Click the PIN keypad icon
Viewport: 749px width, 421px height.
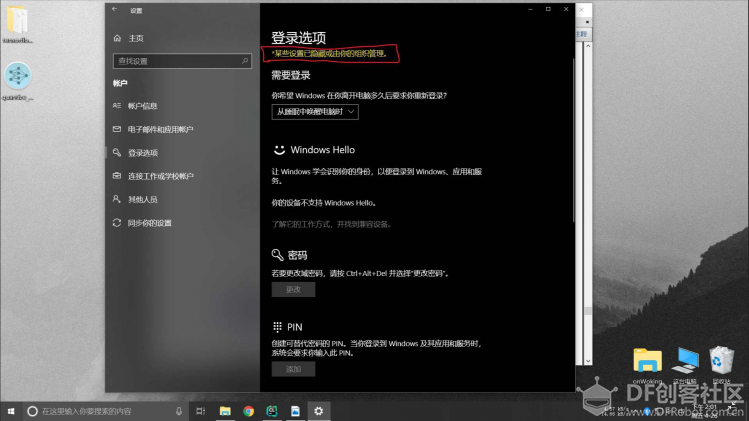[278, 327]
